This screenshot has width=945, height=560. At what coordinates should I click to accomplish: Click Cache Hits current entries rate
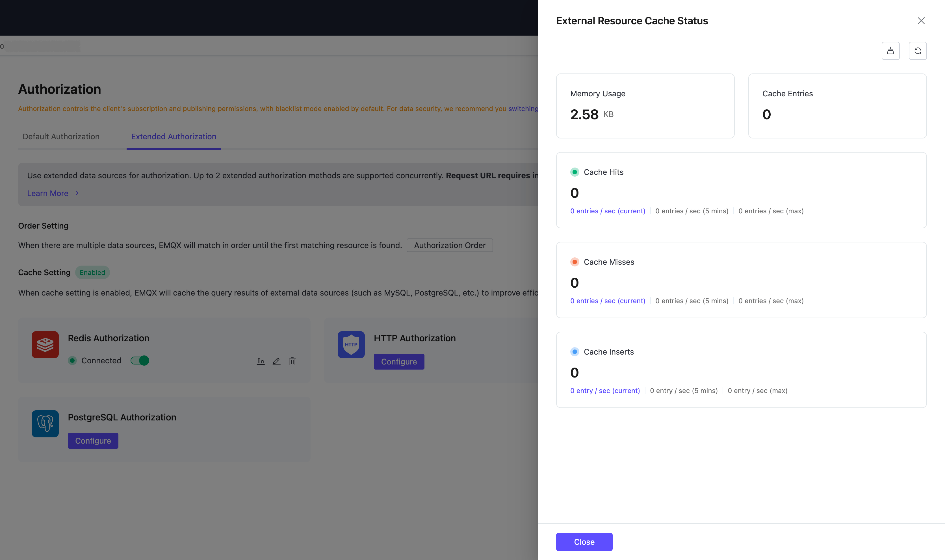click(x=608, y=211)
